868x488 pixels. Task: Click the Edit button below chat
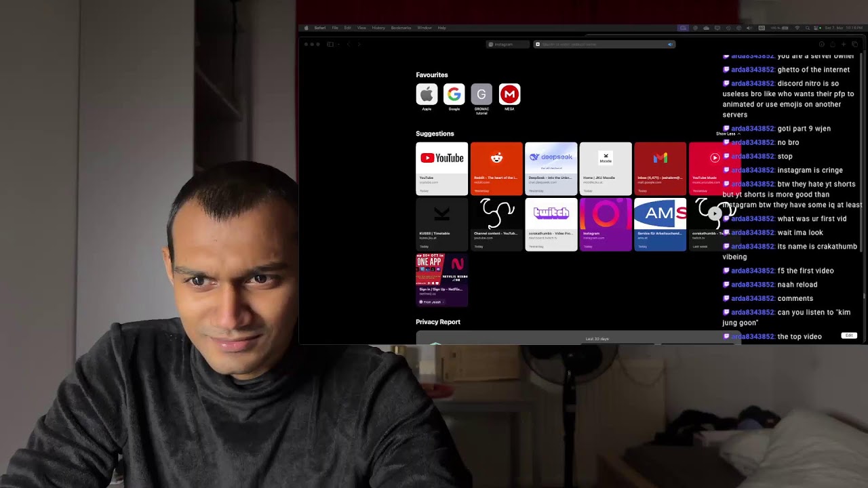point(849,335)
